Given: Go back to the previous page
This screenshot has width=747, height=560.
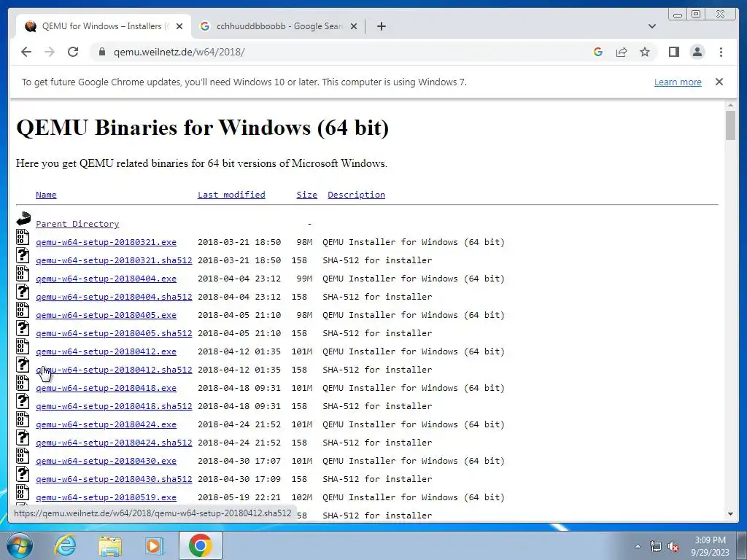Looking at the screenshot, I should (x=26, y=52).
